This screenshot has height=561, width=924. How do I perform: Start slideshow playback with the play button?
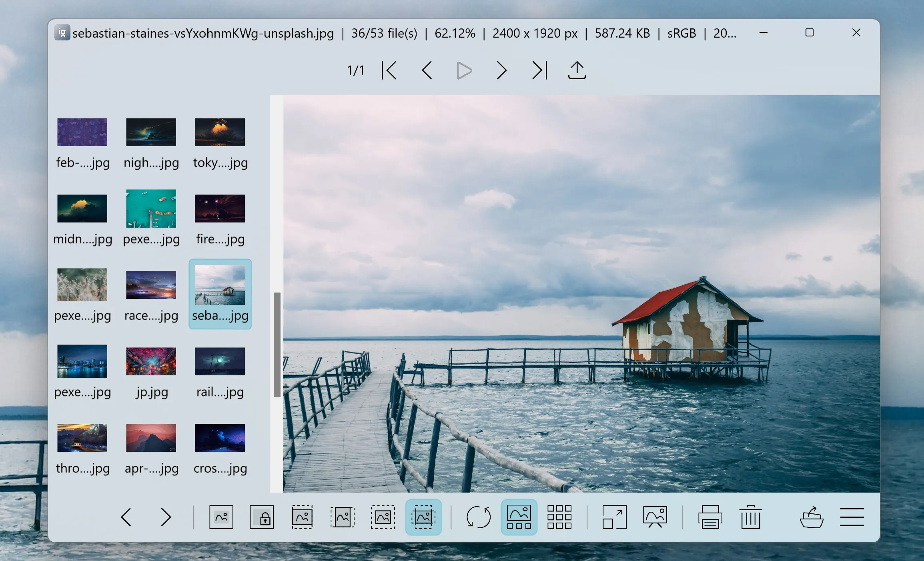click(463, 70)
